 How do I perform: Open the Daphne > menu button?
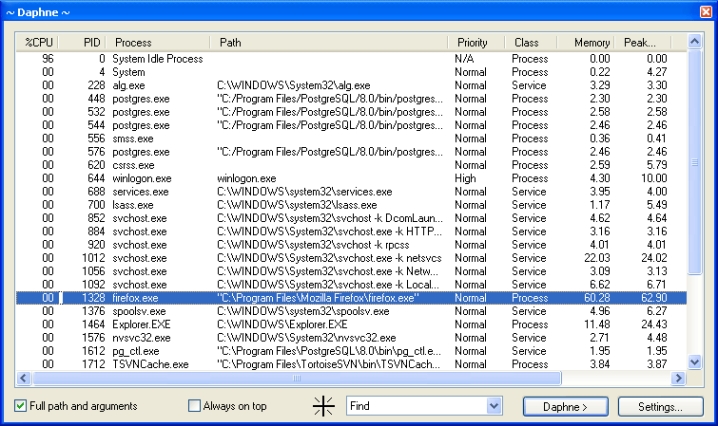tap(563, 406)
